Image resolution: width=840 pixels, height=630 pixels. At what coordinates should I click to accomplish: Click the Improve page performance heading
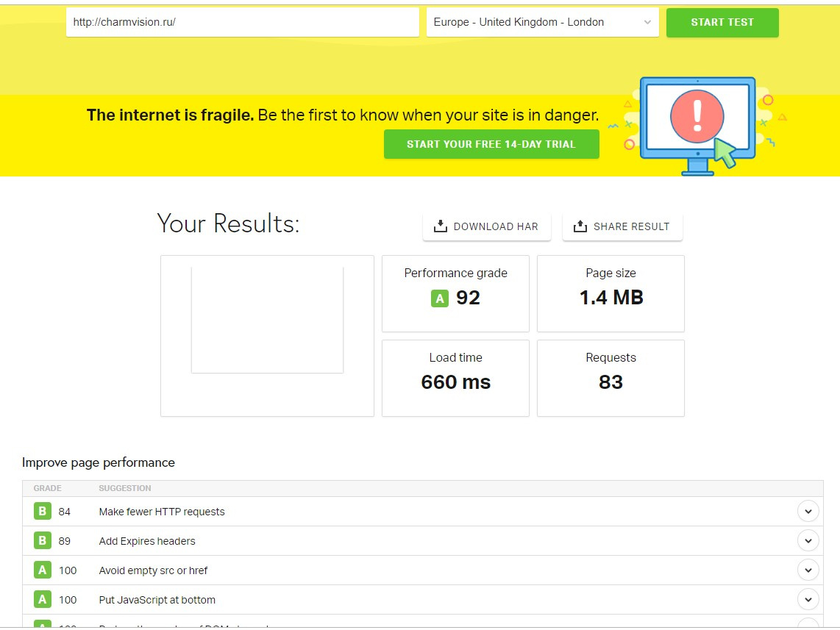coord(99,462)
